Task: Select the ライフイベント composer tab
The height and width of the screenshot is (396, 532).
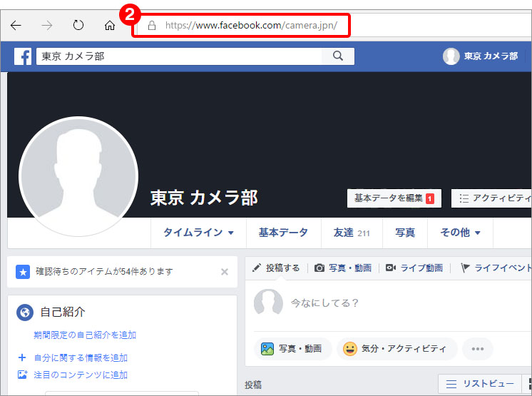Action: tap(496, 268)
